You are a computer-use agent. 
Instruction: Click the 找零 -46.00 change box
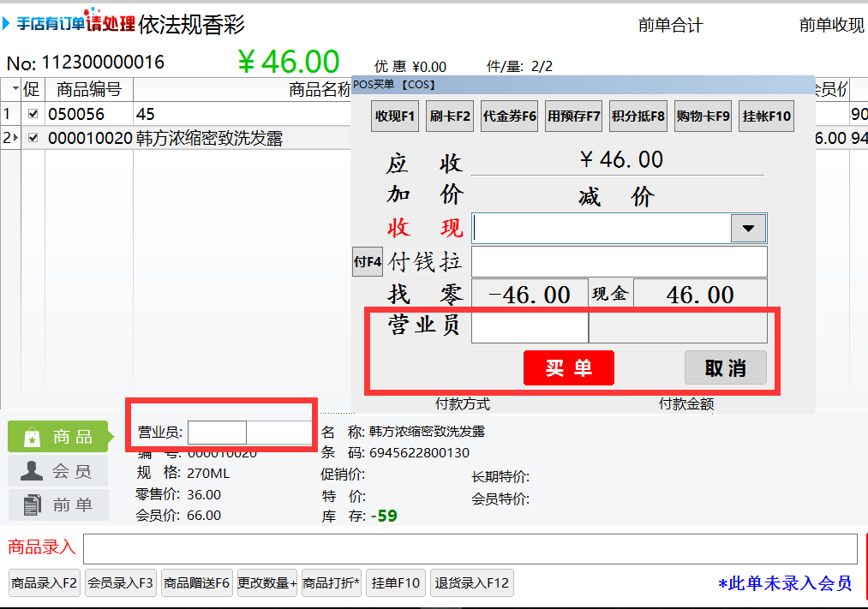(530, 294)
